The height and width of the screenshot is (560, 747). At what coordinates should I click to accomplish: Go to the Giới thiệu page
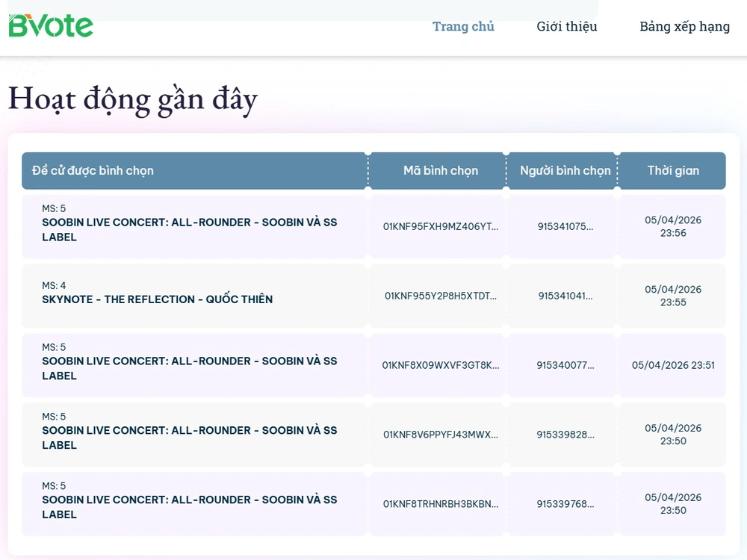click(566, 27)
